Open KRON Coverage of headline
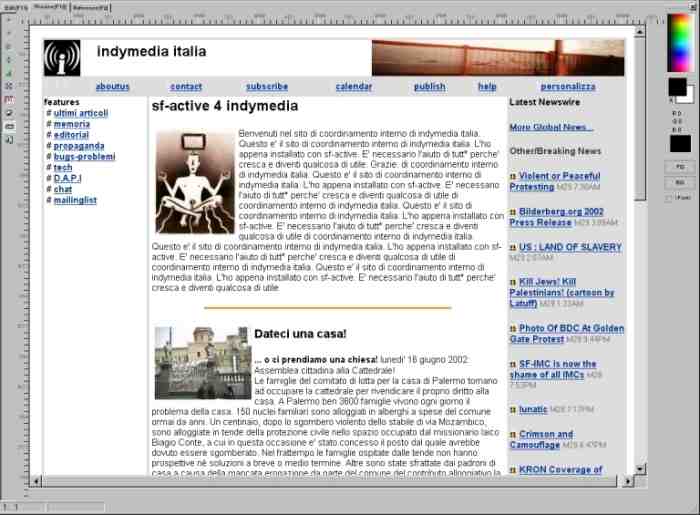 [561, 469]
